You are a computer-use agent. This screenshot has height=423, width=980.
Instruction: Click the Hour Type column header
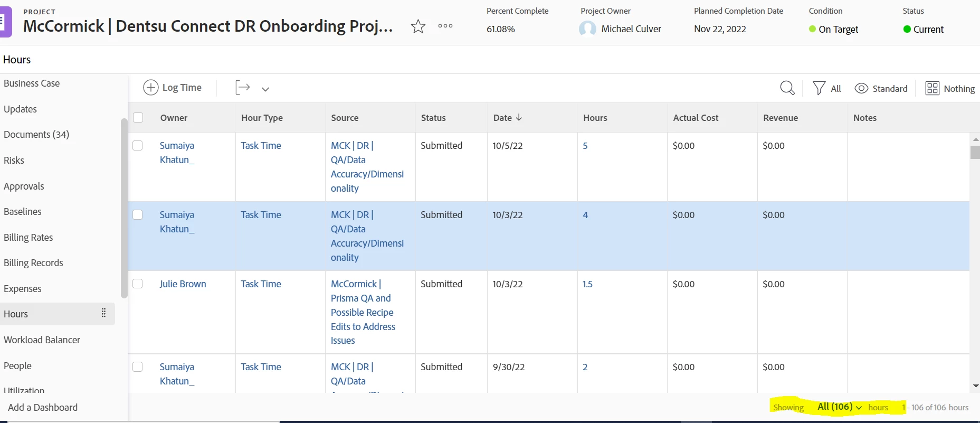262,118
